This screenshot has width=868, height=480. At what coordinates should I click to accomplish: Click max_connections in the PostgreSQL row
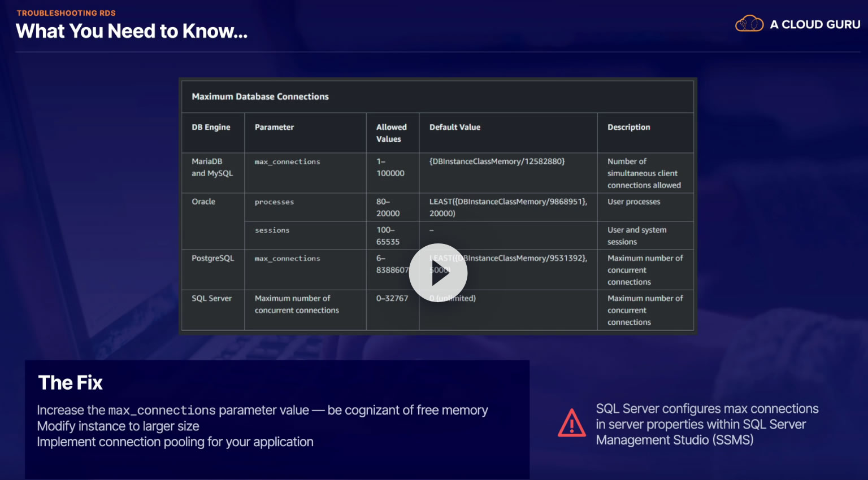[x=288, y=259]
